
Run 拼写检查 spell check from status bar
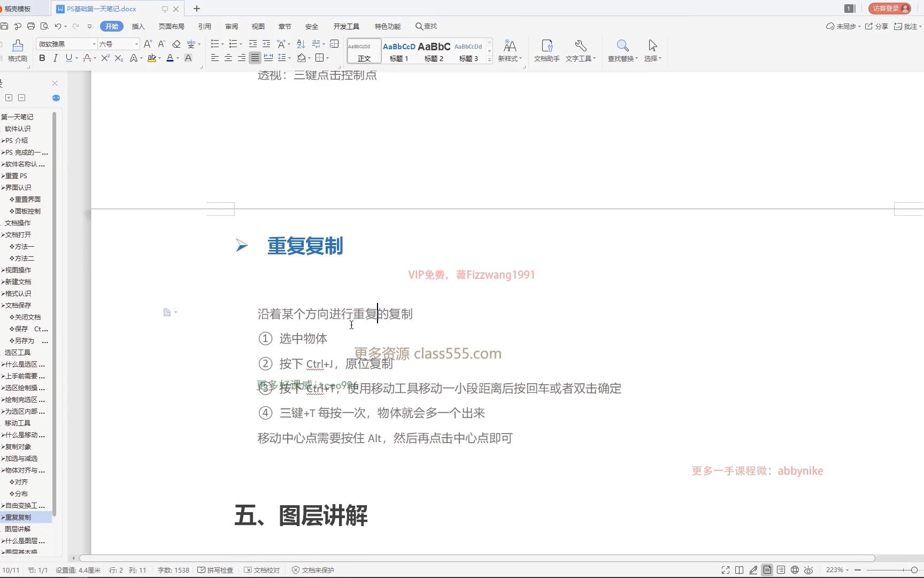pos(215,570)
